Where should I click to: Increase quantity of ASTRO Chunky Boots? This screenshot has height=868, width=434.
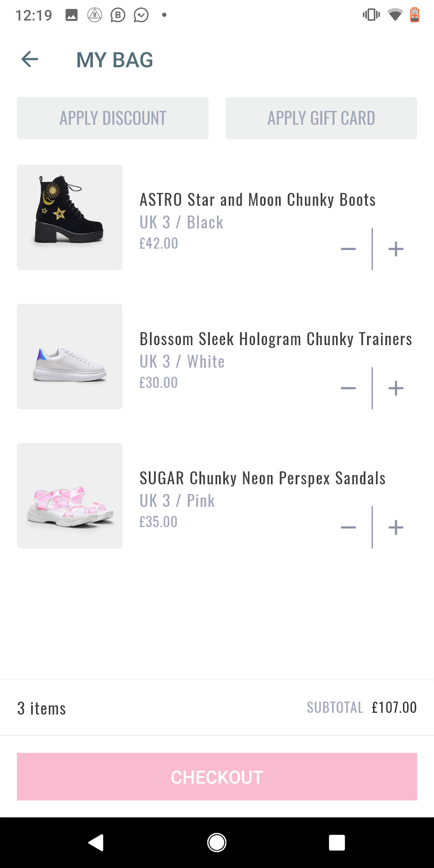(x=396, y=249)
